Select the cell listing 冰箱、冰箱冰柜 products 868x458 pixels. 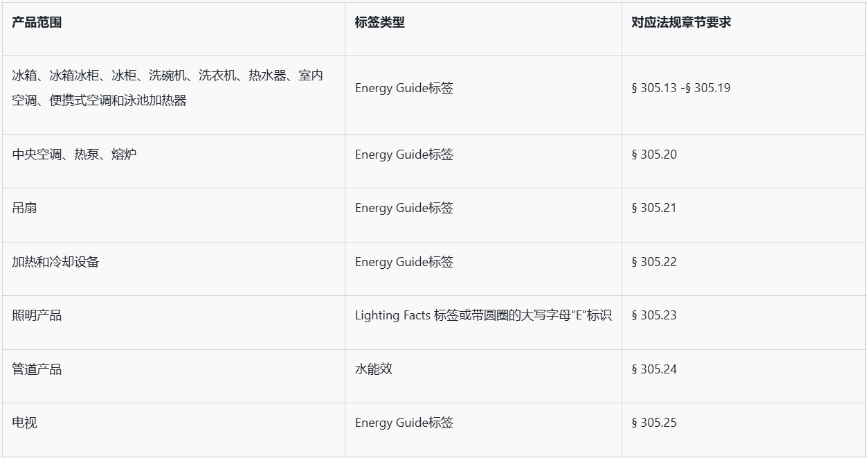[168, 88]
